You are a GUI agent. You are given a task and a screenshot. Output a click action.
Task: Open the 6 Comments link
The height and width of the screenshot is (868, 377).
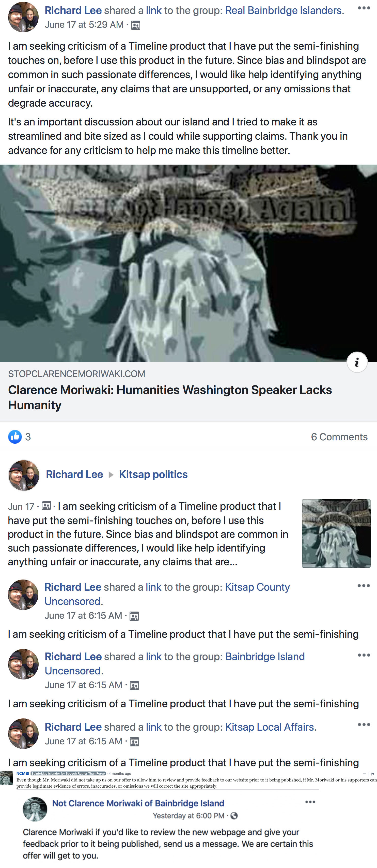pyautogui.click(x=339, y=437)
